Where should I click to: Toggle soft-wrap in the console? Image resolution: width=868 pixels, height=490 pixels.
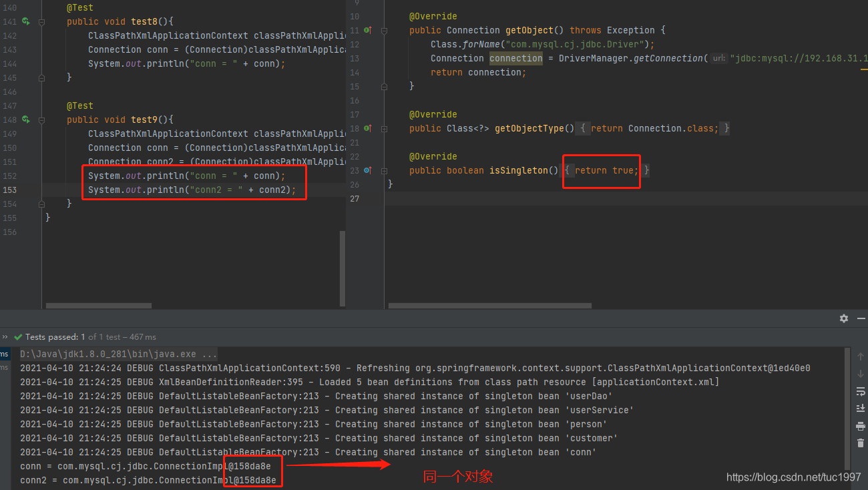[860, 392]
